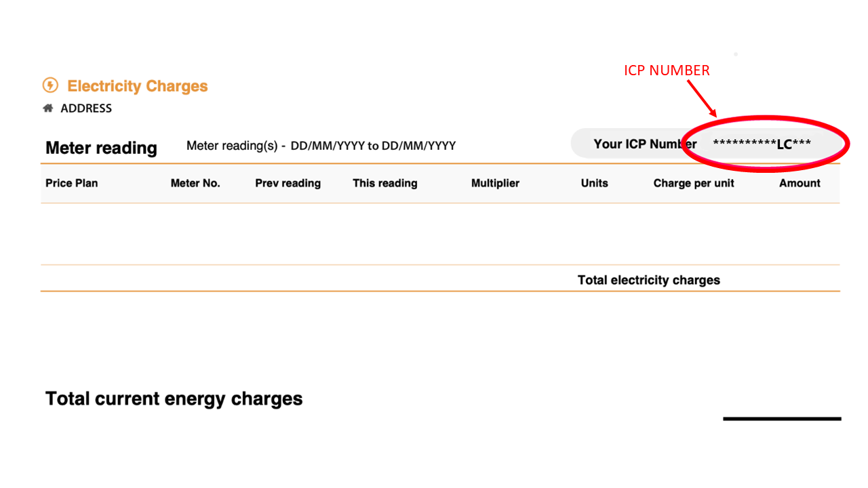Screen dimensions: 868x488
Task: Click the Total electricity charges row
Action: (648, 280)
